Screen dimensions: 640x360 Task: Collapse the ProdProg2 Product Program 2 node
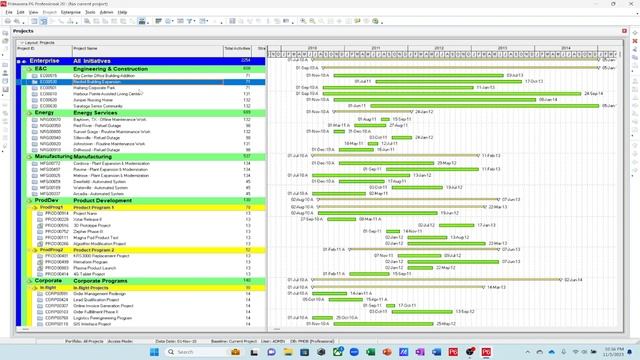35,250
